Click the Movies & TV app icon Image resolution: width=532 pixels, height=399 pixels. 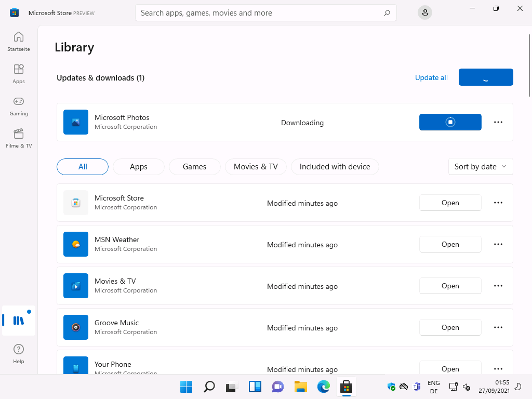76,286
